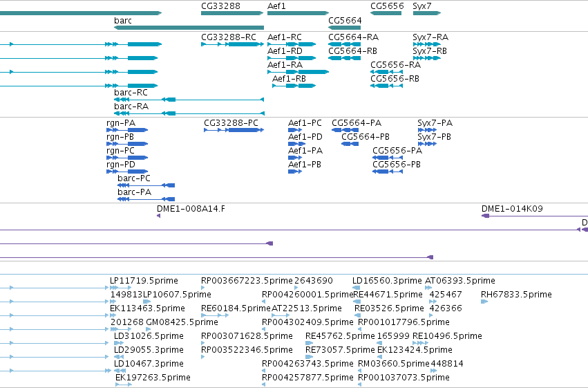Open EST label LP10607.5prime
The width and height of the screenshot is (588, 388).
click(177, 295)
